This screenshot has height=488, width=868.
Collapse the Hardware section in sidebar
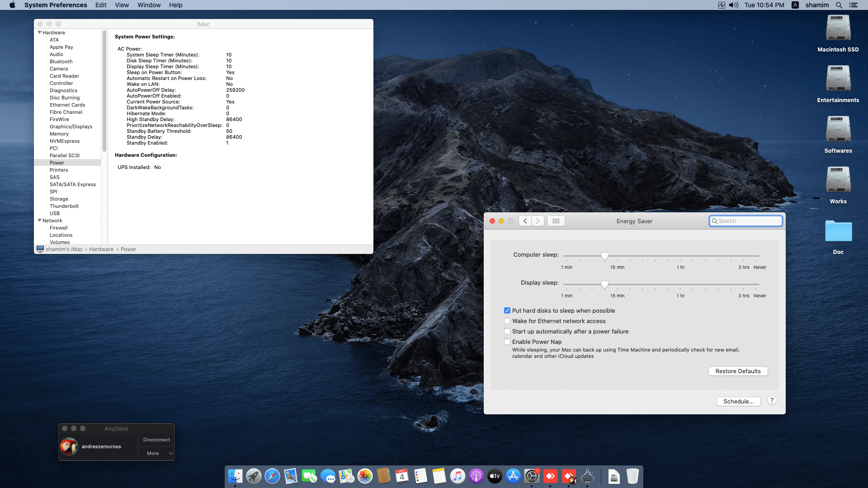point(39,33)
